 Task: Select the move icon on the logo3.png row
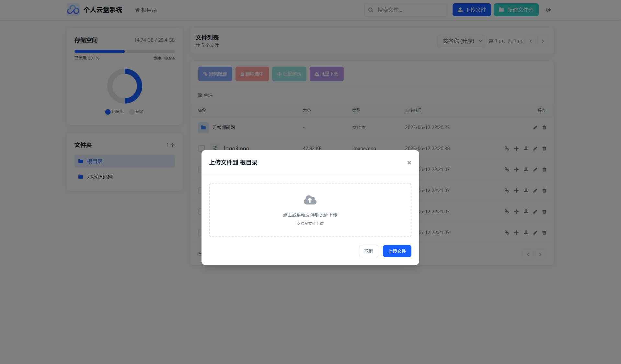coord(516,149)
